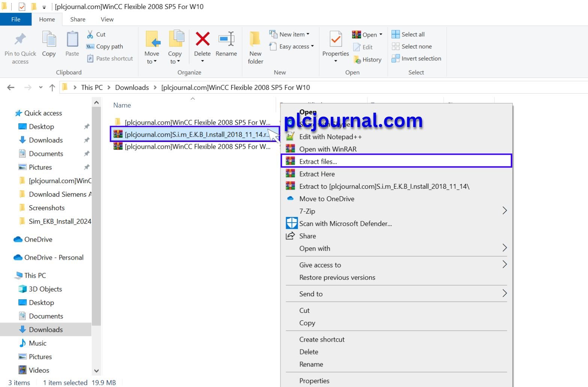Click the red Delete icon
The width and height of the screenshot is (588, 387).
coord(202,39)
